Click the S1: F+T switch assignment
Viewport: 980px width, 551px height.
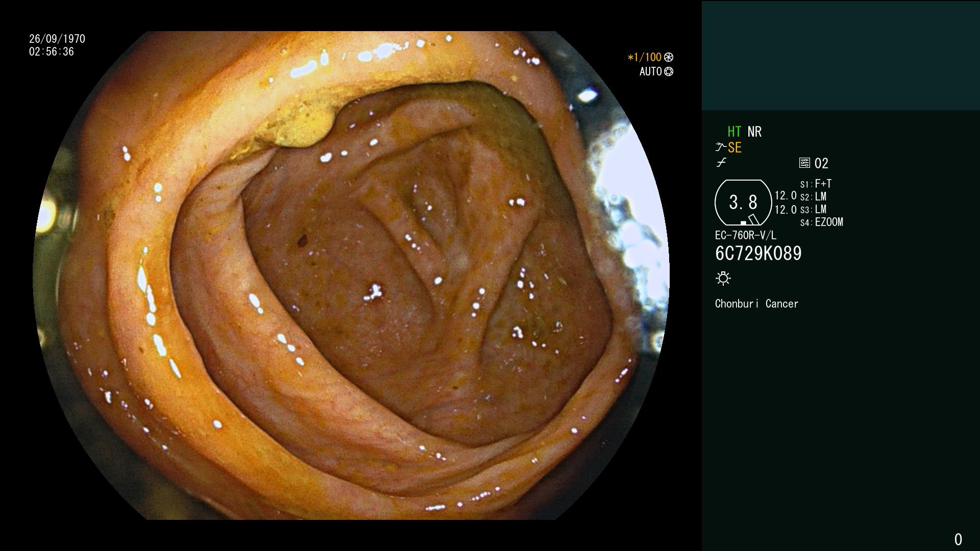[x=816, y=184]
